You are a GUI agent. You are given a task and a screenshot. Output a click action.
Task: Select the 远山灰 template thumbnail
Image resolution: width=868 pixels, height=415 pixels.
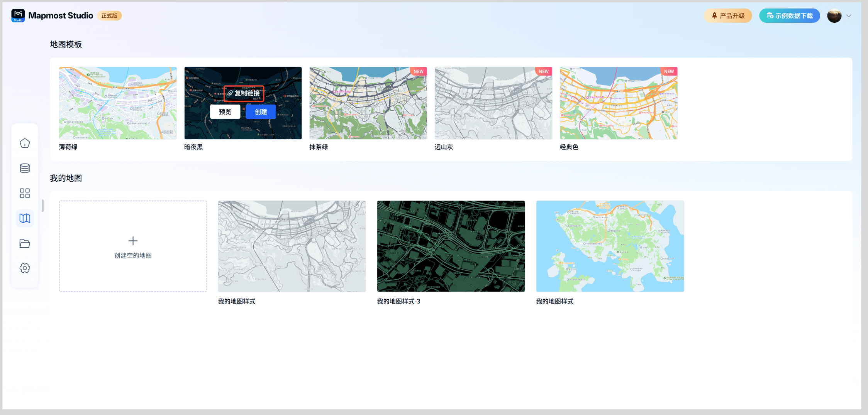(x=493, y=103)
